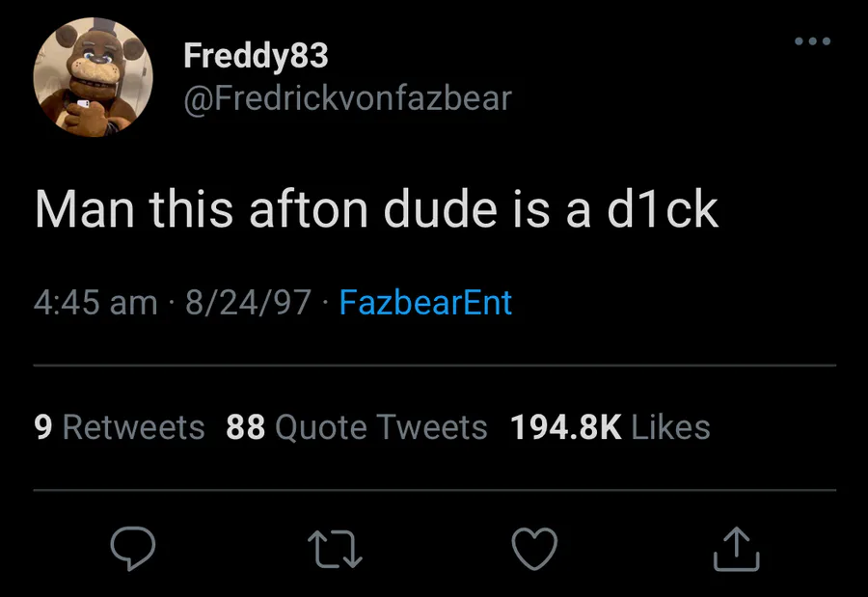
Task: Click the Freddy83 display name
Action: coord(256,56)
